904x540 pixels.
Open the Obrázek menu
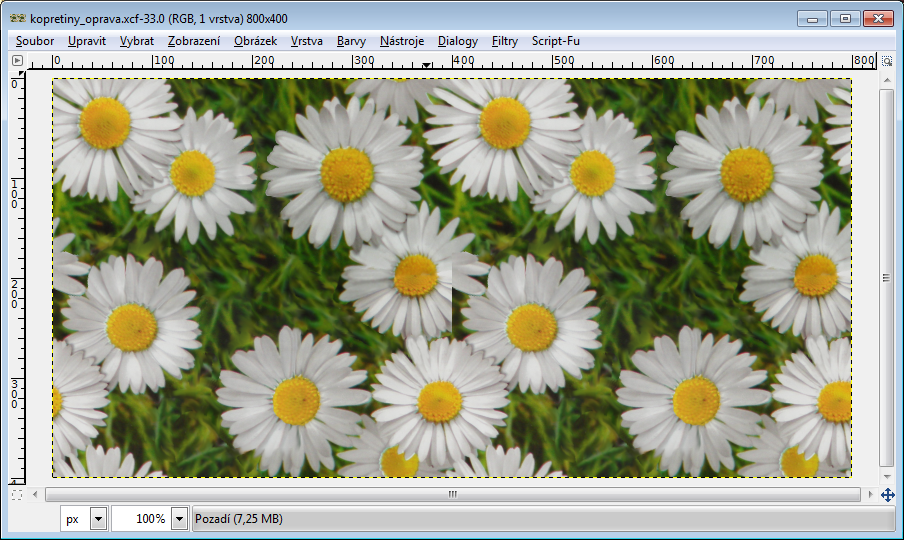(255, 41)
